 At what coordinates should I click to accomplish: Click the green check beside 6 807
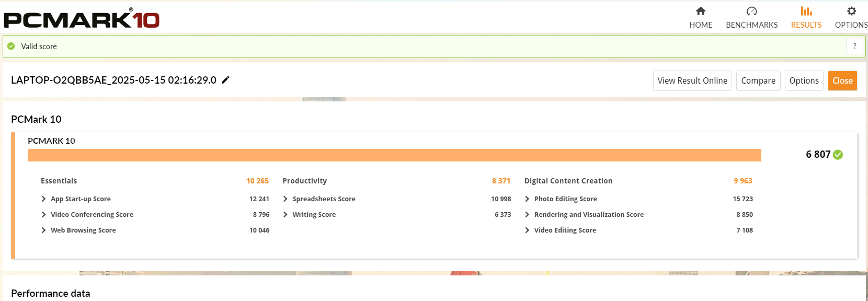pyautogui.click(x=838, y=155)
